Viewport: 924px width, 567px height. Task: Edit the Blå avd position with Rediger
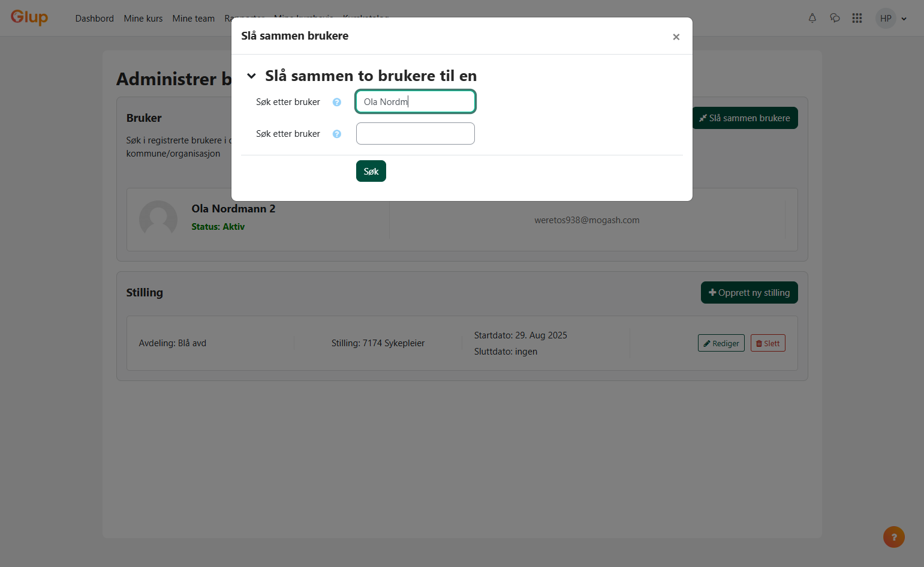click(x=721, y=343)
